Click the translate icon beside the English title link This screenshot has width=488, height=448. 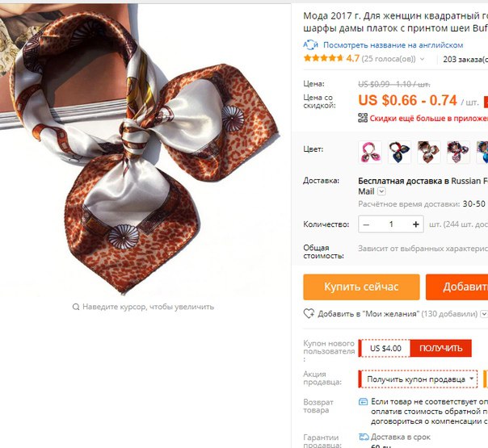click(x=310, y=44)
